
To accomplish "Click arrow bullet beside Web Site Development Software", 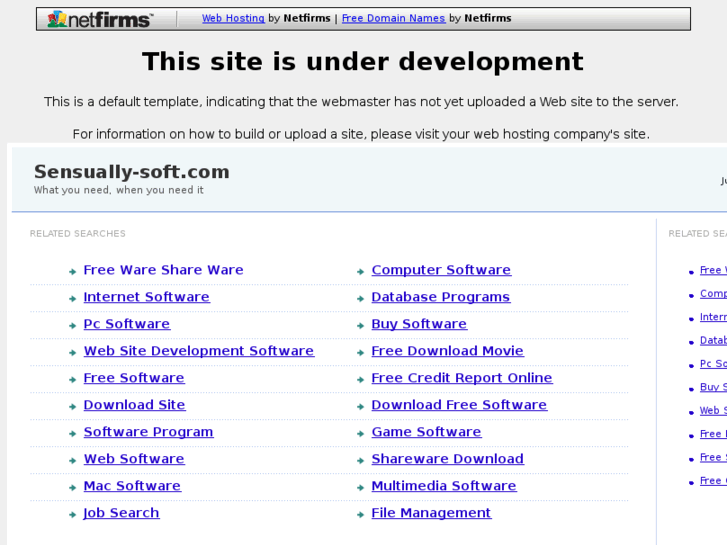I will (x=72, y=353).
